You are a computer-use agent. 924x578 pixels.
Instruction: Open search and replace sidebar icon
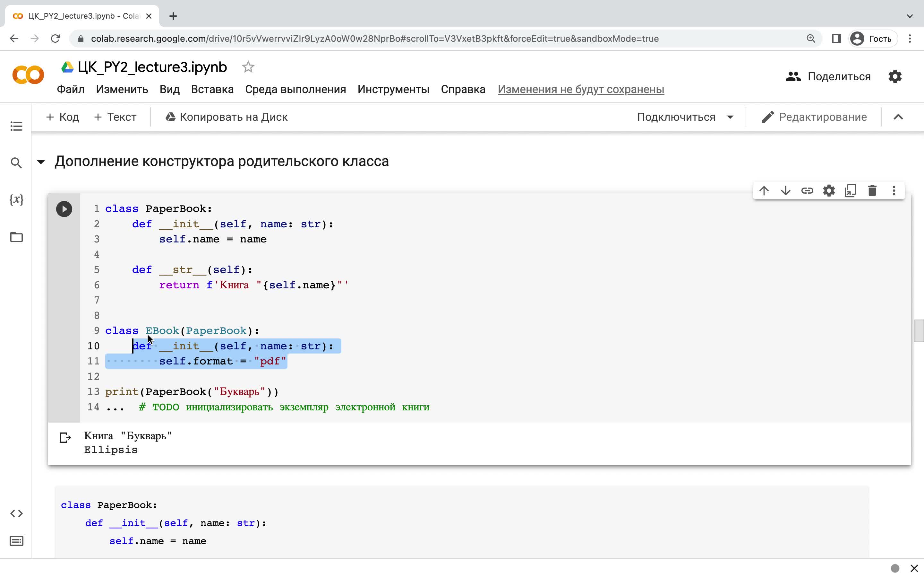[x=16, y=163]
